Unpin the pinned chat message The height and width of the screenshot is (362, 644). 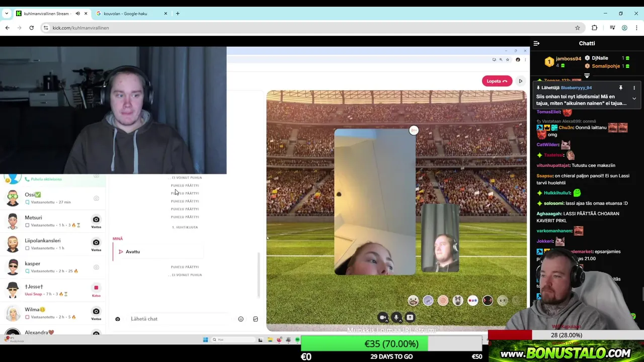[621, 88]
